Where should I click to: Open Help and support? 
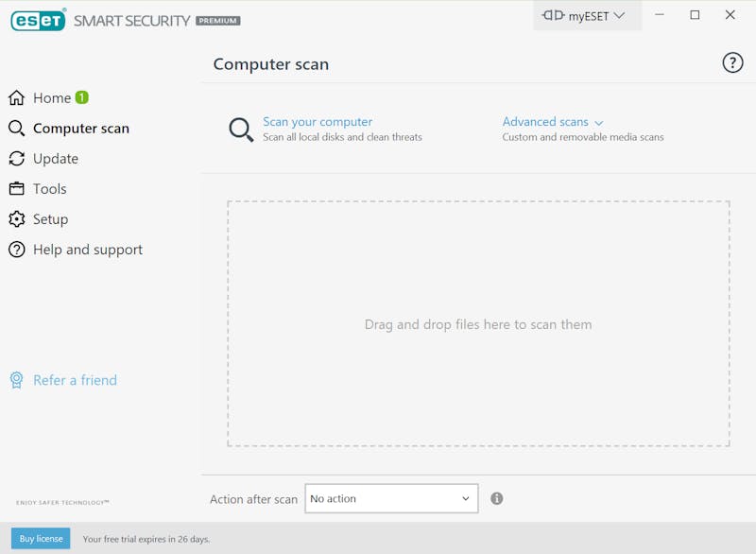(x=88, y=250)
